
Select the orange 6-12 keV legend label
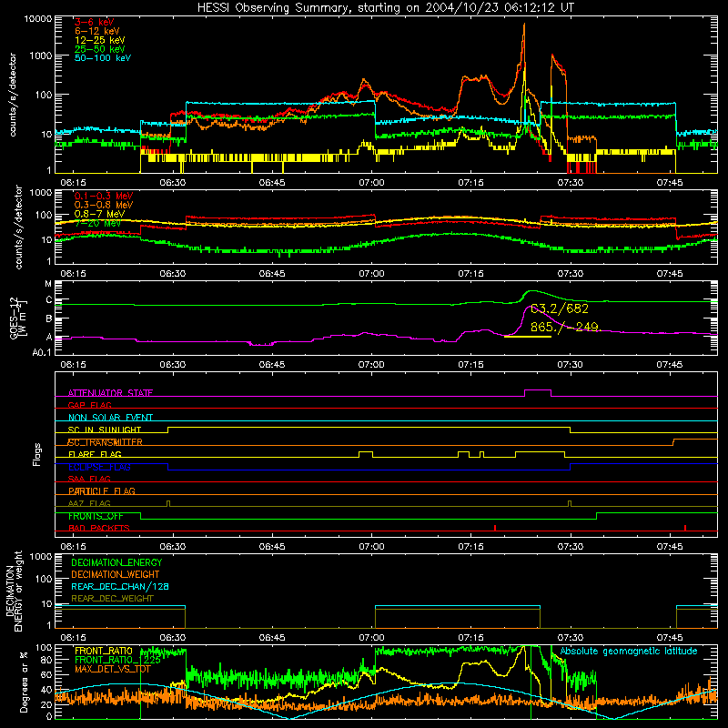pos(97,31)
